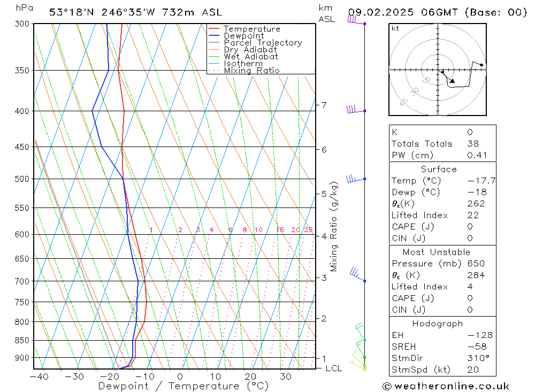Click the SREH value in Hodograph table
This screenshot has height=392, width=535.
(x=476, y=347)
